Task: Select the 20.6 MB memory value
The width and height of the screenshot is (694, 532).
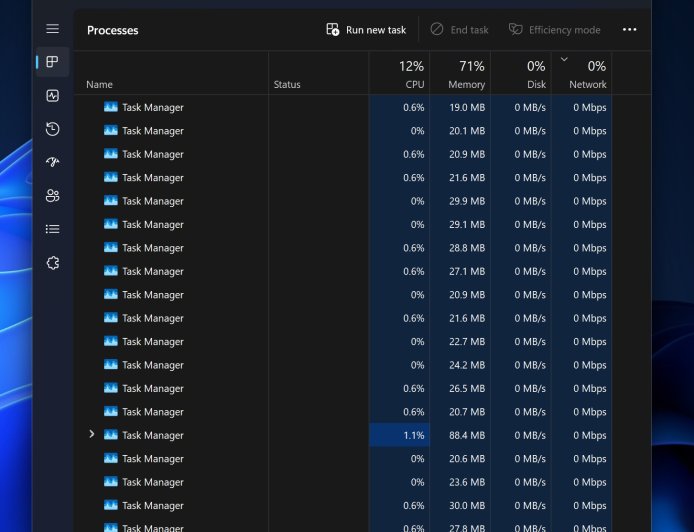Action: (x=467, y=459)
